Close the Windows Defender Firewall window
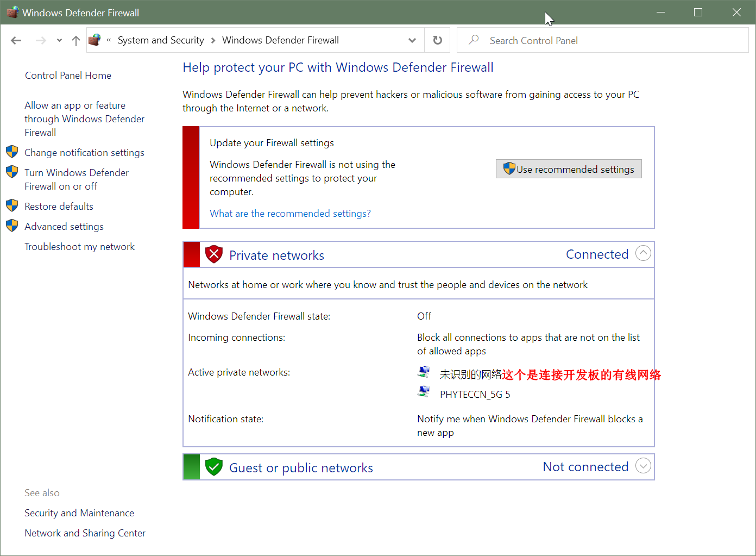 736,12
